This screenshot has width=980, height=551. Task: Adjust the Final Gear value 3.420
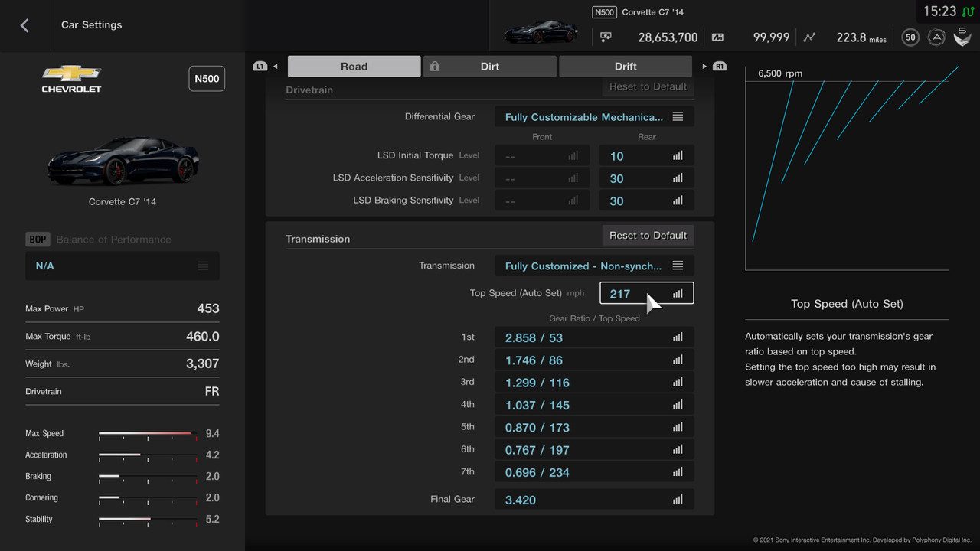[x=594, y=500]
